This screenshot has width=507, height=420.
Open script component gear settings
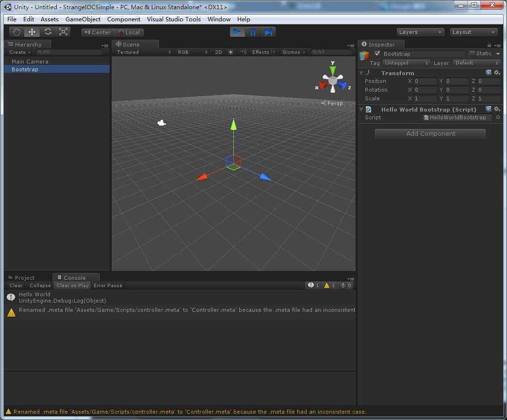(497, 109)
